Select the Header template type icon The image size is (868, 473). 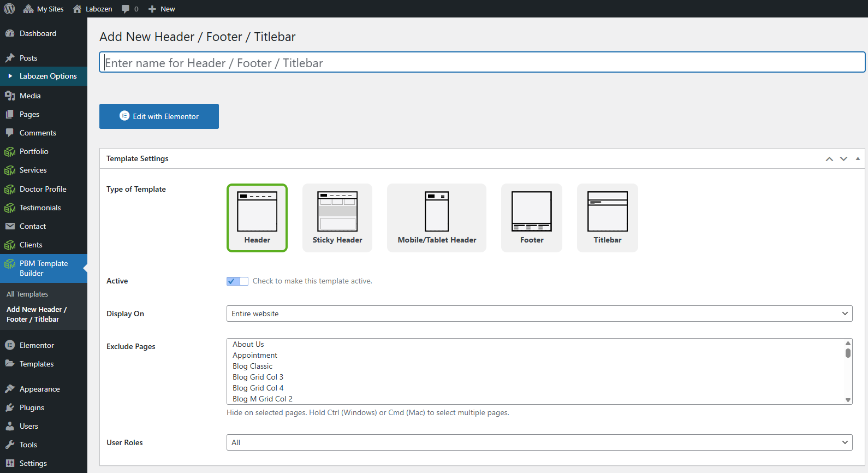point(257,212)
